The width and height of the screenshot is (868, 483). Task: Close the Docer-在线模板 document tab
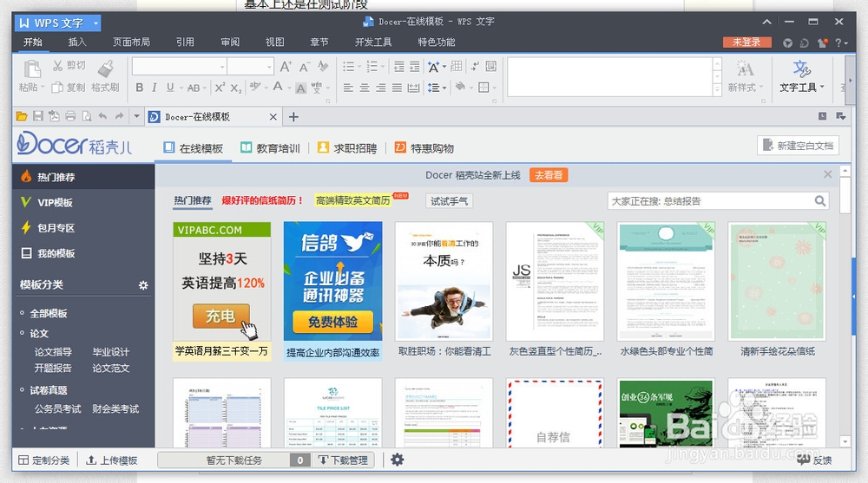click(x=273, y=117)
